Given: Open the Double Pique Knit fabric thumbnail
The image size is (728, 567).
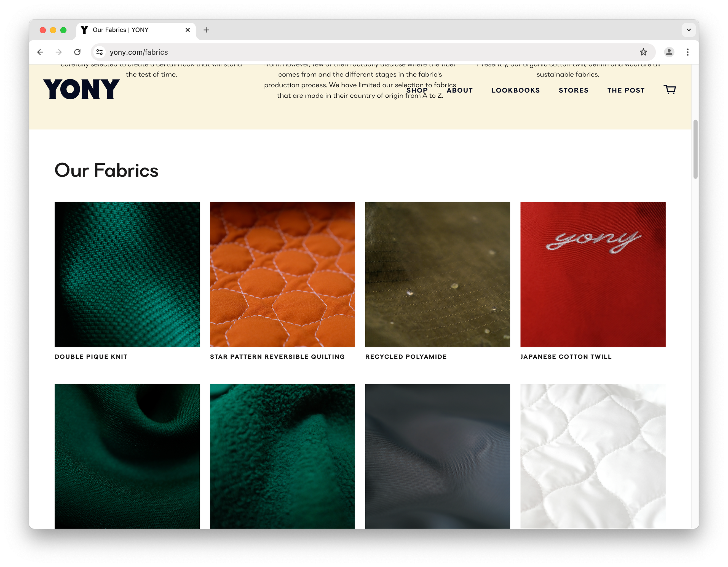Looking at the screenshot, I should click(127, 274).
